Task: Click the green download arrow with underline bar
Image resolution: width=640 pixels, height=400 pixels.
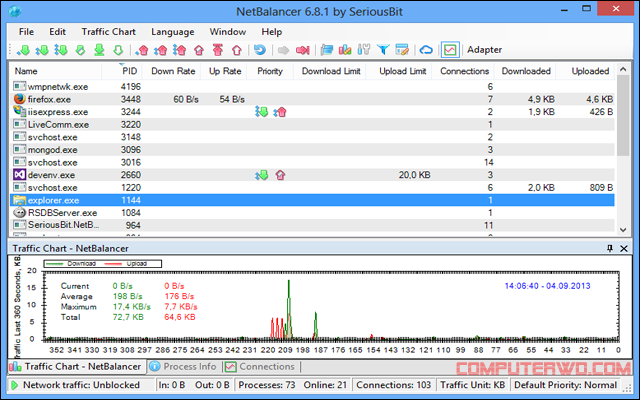Action: 99,50
